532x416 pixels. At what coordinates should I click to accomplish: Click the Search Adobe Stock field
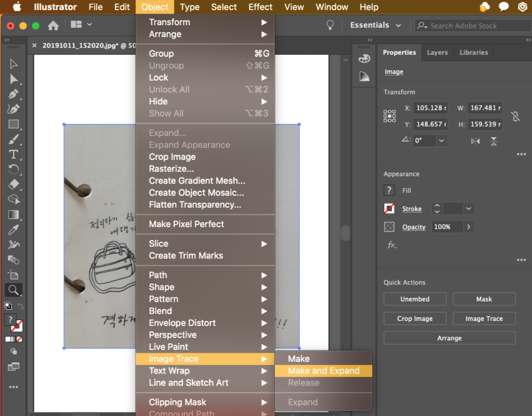[x=473, y=25]
